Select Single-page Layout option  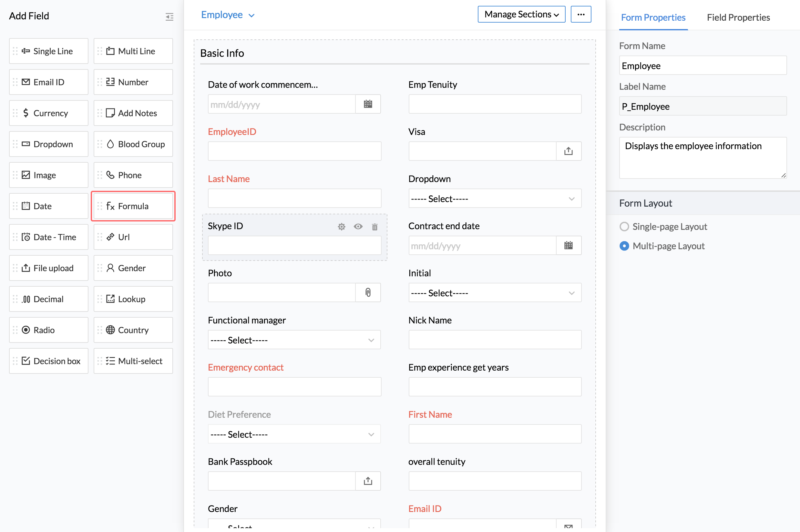tap(624, 227)
